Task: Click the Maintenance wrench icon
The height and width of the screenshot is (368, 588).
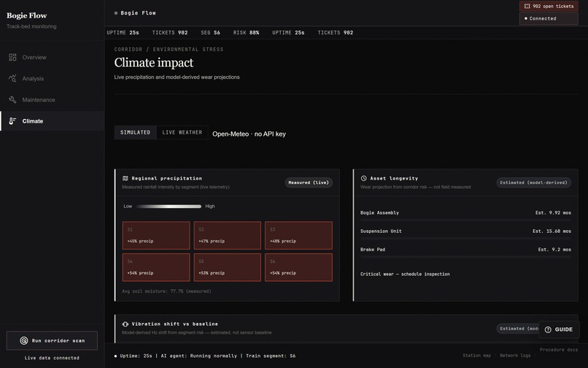Action: coord(12,100)
